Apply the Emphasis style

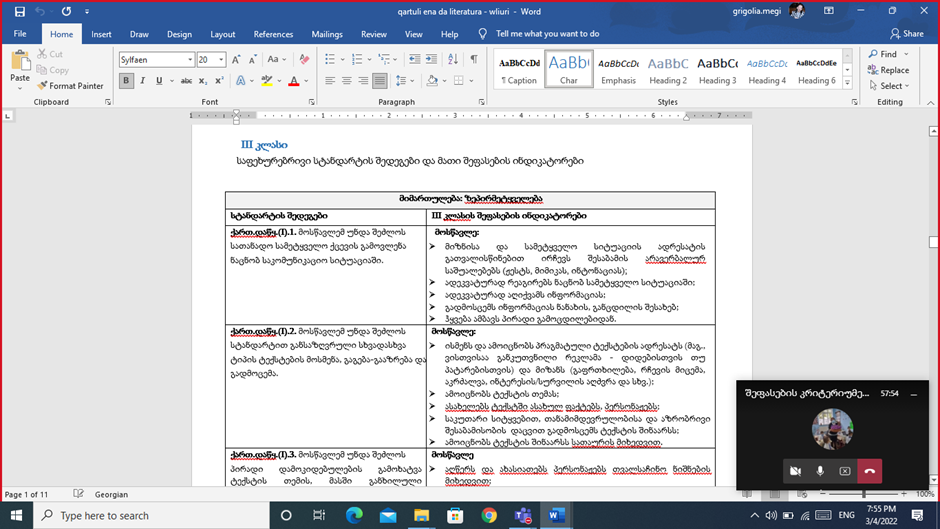coord(618,69)
